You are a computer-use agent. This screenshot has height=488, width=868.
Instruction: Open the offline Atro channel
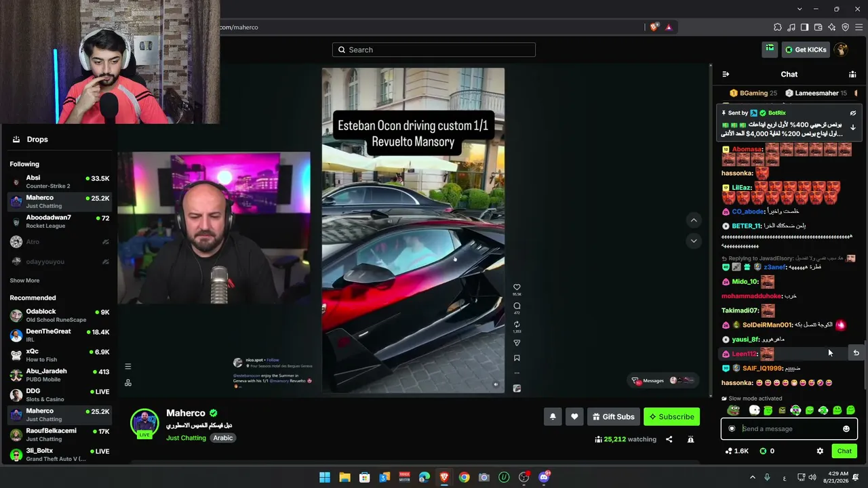60,242
